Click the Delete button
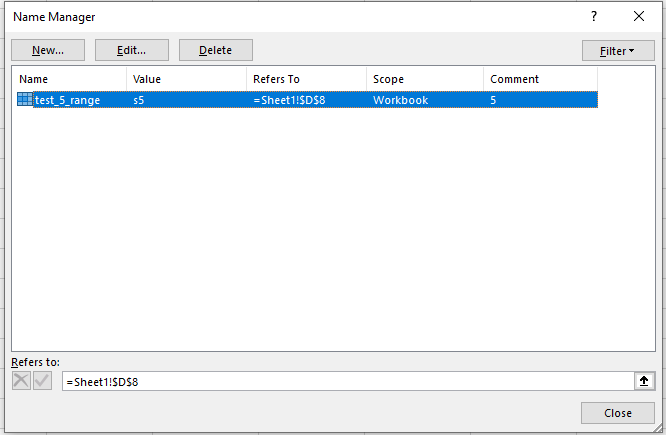Image resolution: width=666 pixels, height=435 pixels. coord(215,50)
